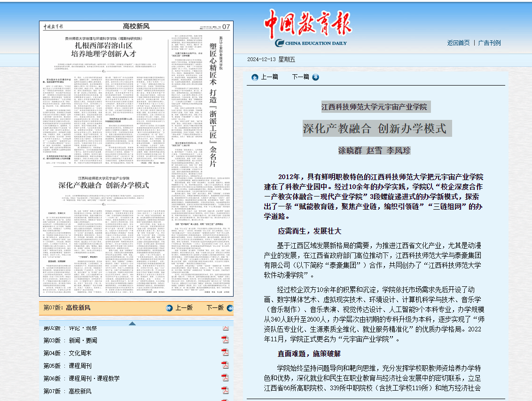Open page 第07版 高校新风 in list
Screen dimensions: 532x401
tap(67, 391)
